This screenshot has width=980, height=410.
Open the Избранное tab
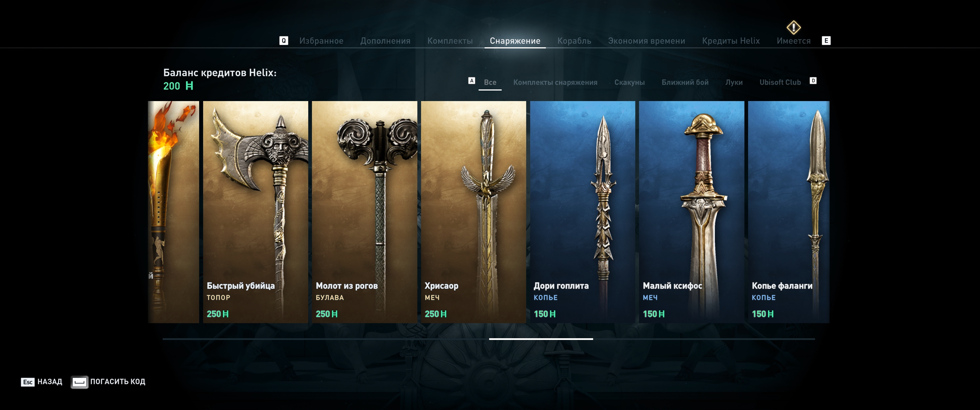[x=321, y=41]
